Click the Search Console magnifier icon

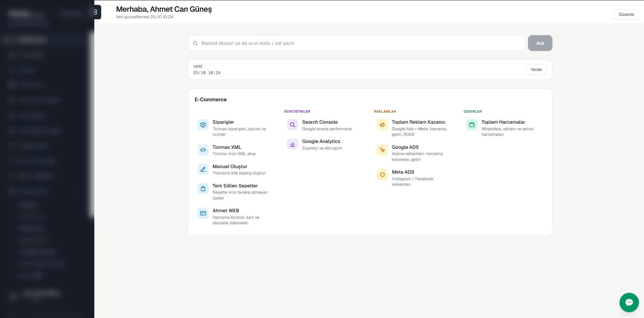tap(293, 125)
